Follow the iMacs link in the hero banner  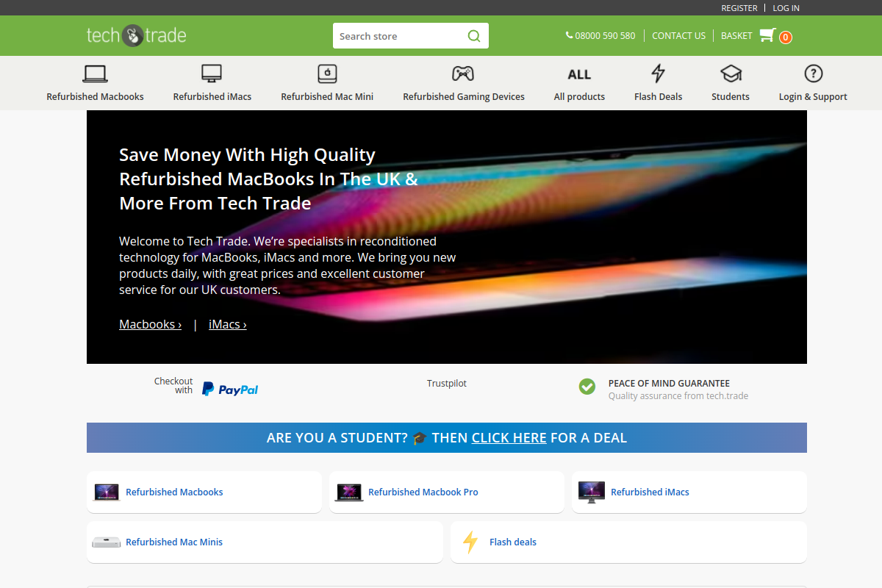point(228,324)
